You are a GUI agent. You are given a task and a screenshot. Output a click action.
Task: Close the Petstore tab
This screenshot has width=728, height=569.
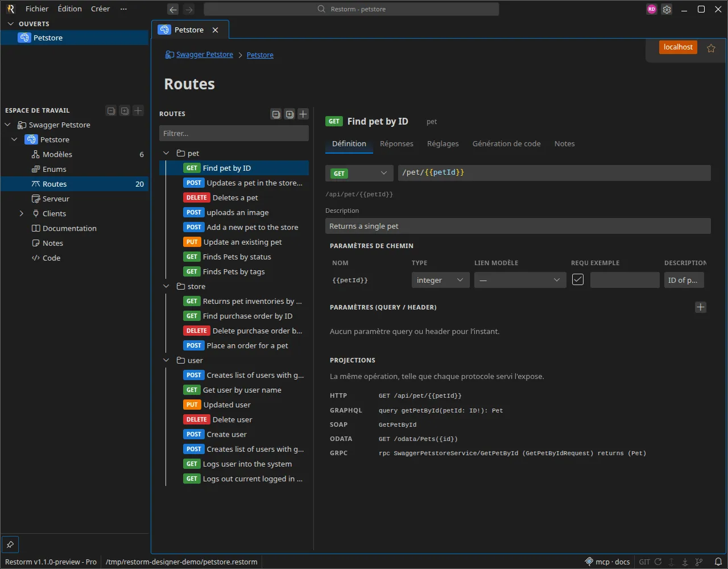[215, 30]
